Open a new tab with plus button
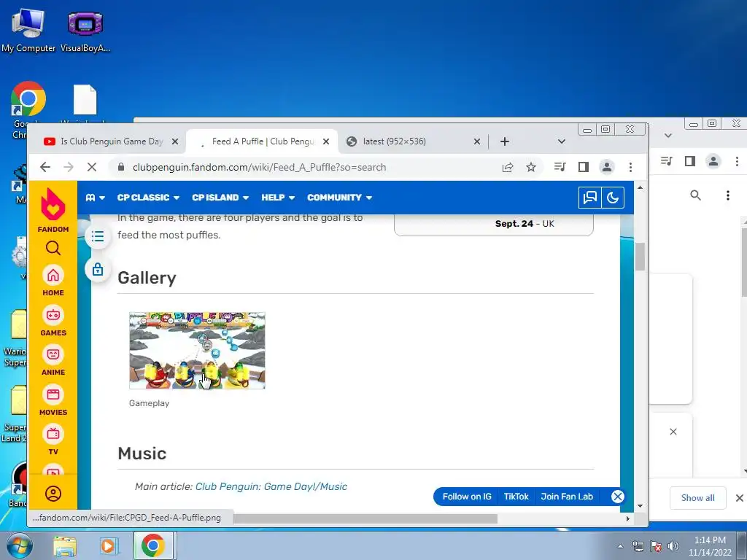 point(505,141)
